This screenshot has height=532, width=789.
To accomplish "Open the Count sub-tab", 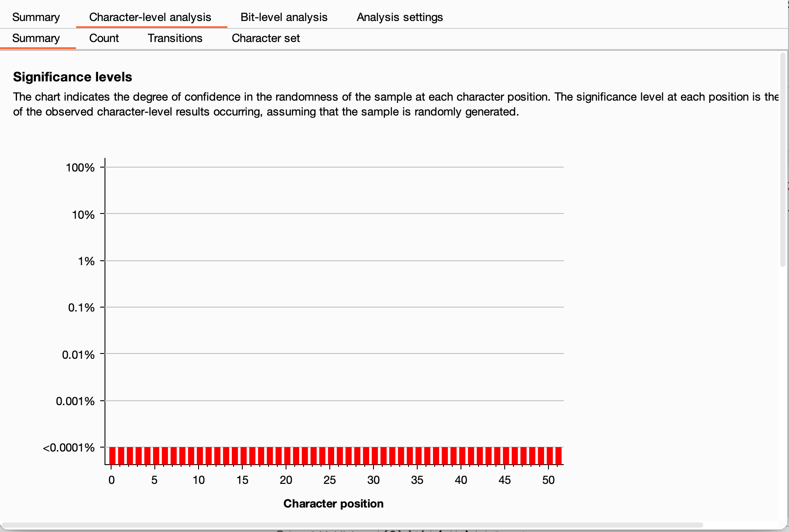I will (x=104, y=38).
